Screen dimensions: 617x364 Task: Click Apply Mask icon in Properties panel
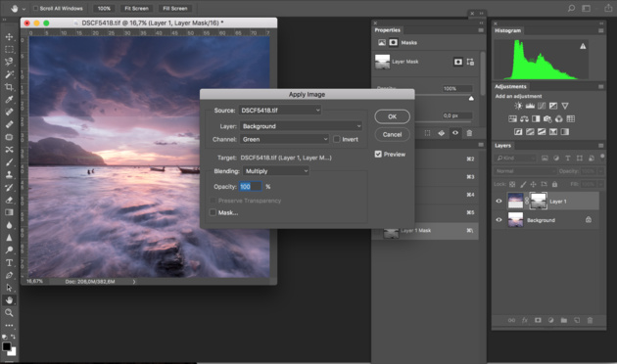(442, 133)
